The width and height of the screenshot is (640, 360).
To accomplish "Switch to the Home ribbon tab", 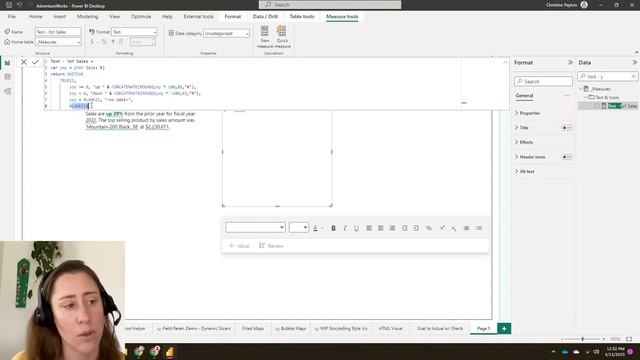I will [x=36, y=17].
